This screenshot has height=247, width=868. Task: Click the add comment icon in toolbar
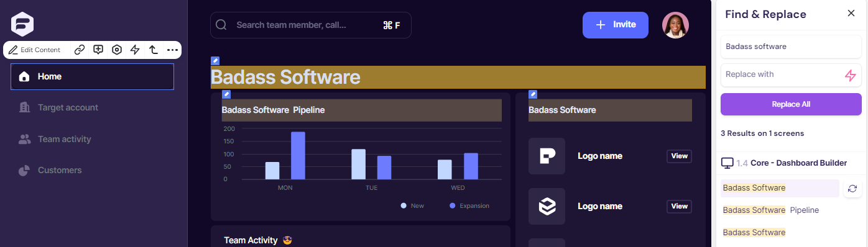98,50
